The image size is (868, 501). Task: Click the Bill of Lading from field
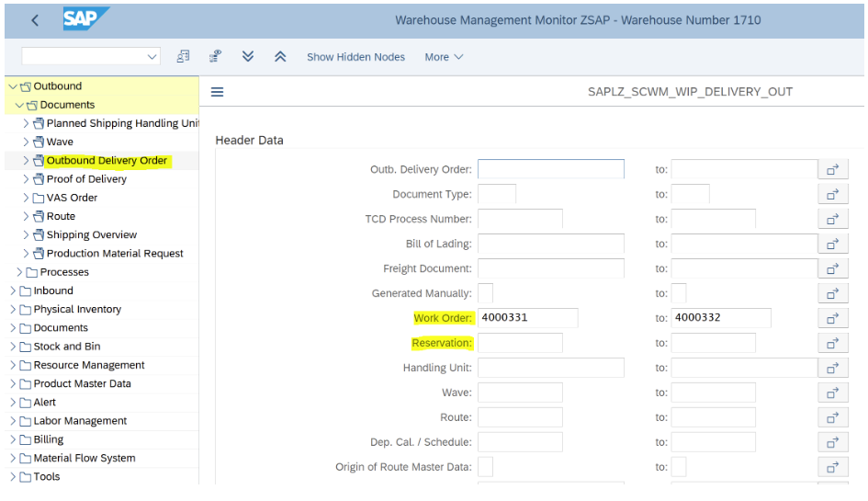(551, 244)
